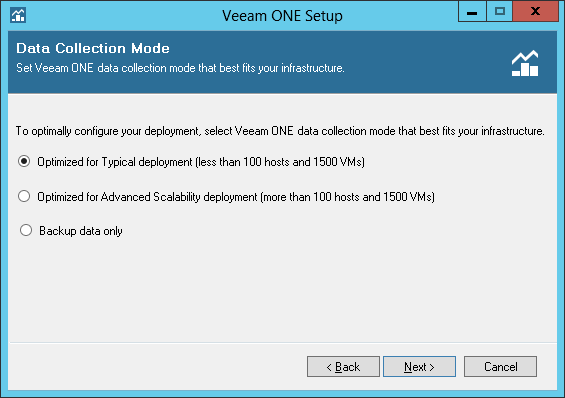Click the chart graph logo in header banner
565x398 pixels.
click(525, 63)
